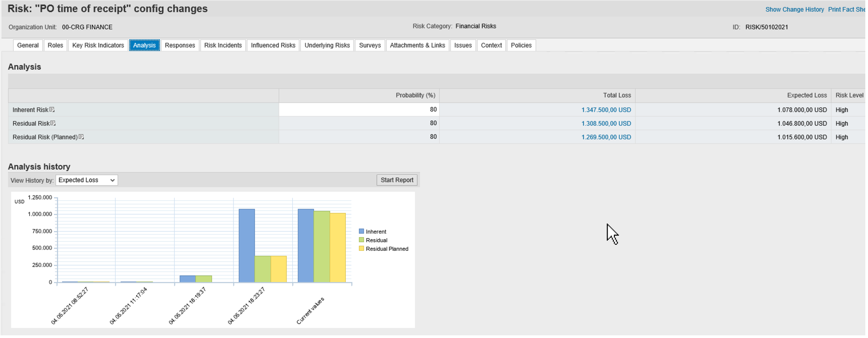Open the View History by dropdown
868x338 pixels.
click(86, 180)
